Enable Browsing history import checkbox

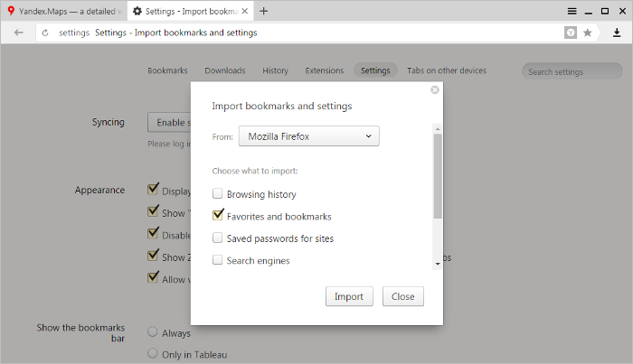(217, 193)
